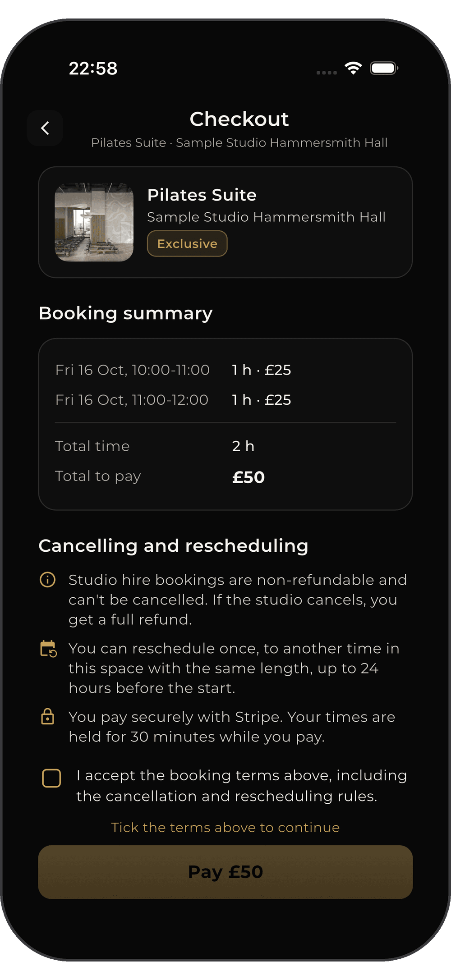Tick the accept booking terms checkbox
The height and width of the screenshot is (980, 451).
[x=51, y=778]
